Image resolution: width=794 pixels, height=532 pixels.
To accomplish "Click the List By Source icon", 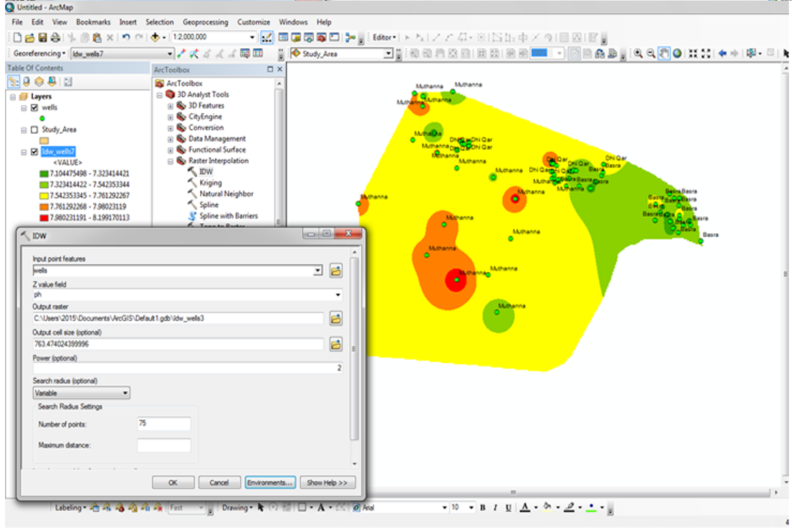I will (x=27, y=81).
